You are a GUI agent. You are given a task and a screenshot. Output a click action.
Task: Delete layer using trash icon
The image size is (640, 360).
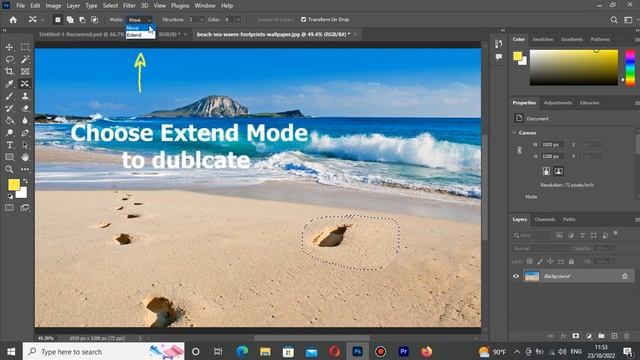(x=627, y=336)
